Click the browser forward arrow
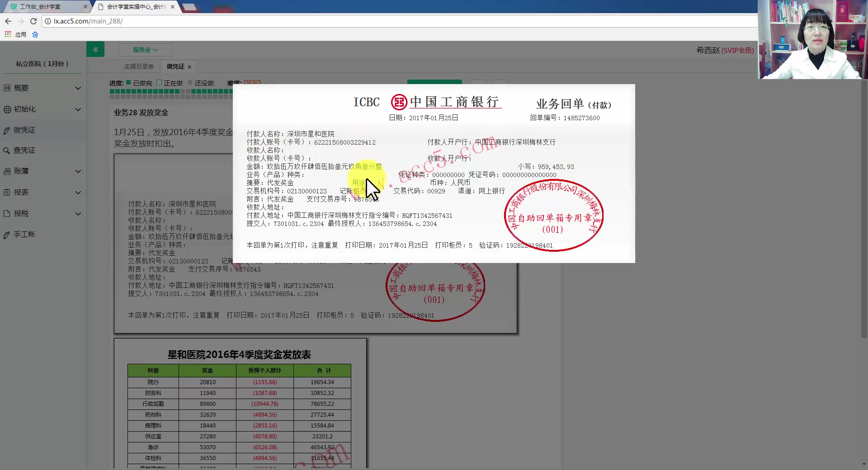The image size is (868, 470). pyautogui.click(x=21, y=21)
